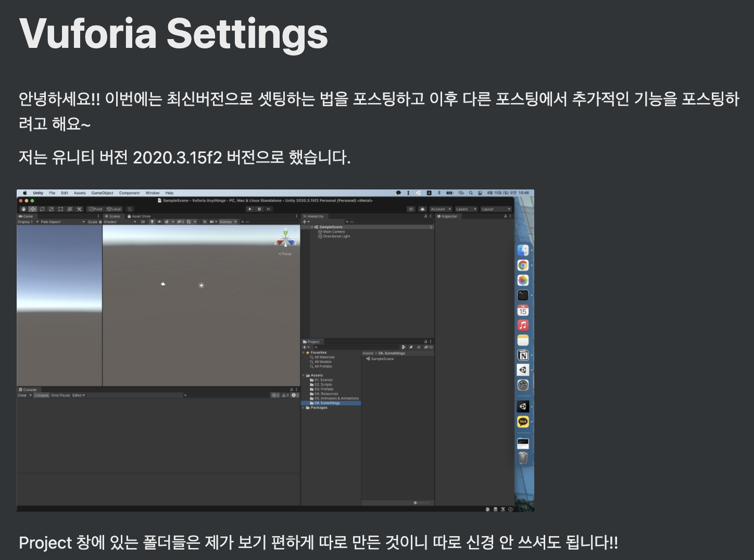Lock the Hierarchy panel

coord(425,216)
